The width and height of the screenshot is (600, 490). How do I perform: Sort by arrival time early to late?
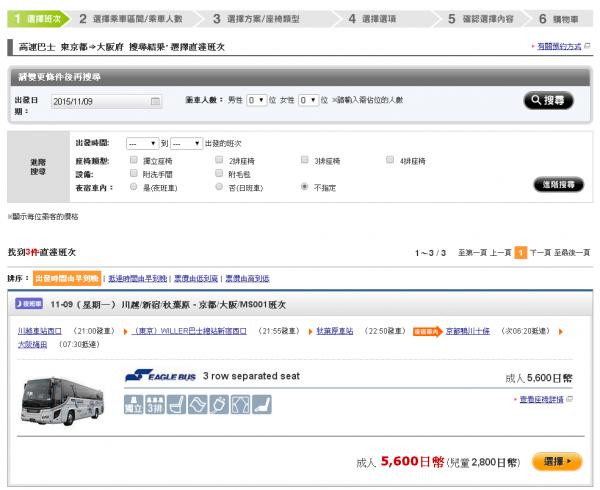[138, 278]
